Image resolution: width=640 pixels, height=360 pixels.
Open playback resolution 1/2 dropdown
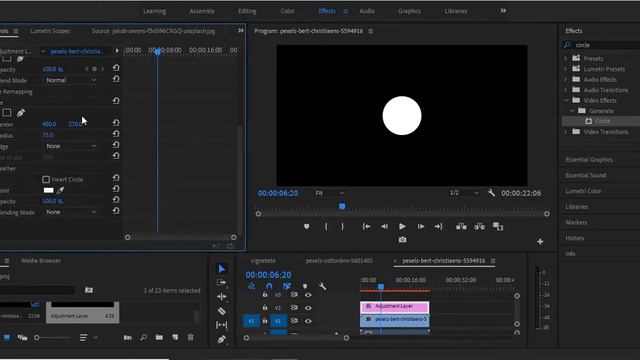tap(464, 193)
